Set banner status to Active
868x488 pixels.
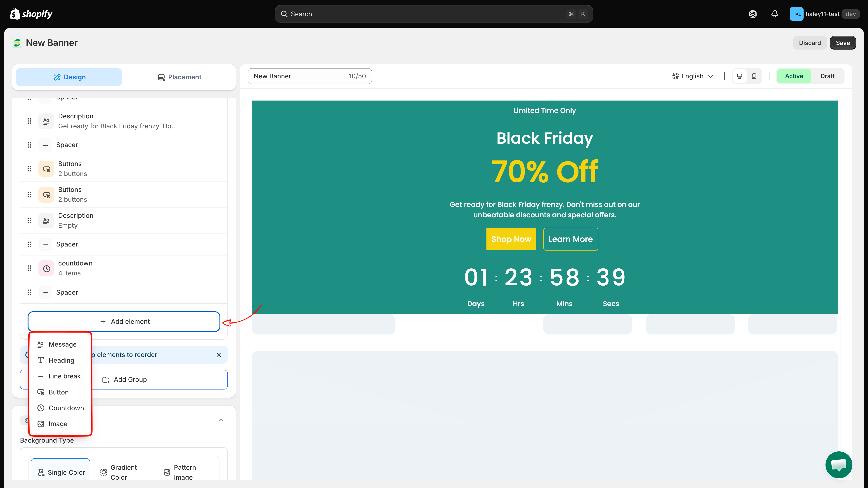(794, 76)
